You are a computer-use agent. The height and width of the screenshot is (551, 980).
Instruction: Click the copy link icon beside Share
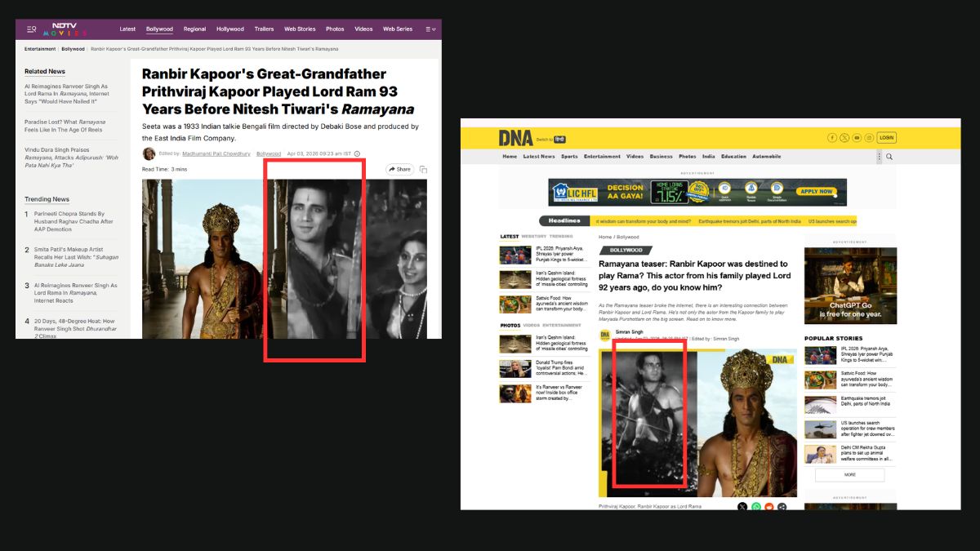pyautogui.click(x=423, y=170)
